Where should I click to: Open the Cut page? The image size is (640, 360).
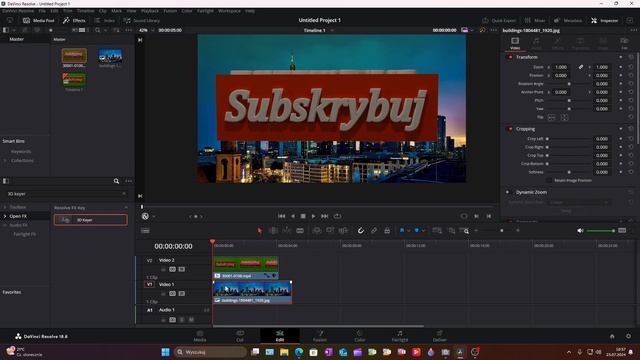240,336
